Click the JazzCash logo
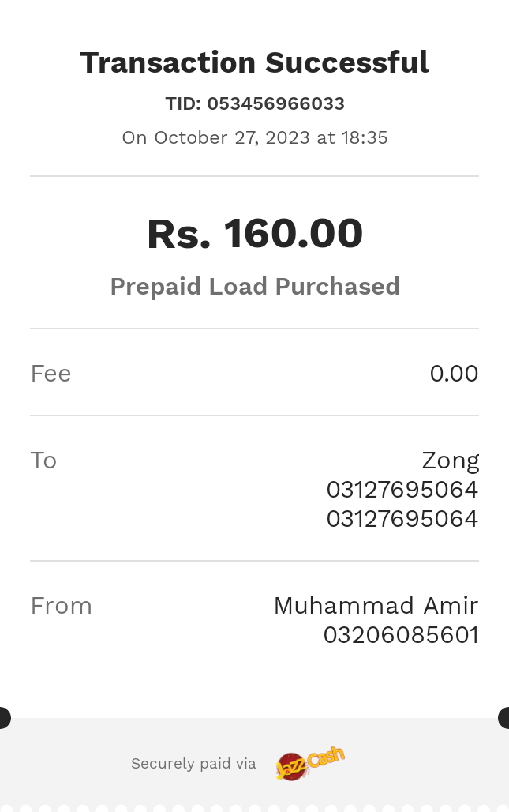This screenshot has height=812, width=509. point(310,763)
